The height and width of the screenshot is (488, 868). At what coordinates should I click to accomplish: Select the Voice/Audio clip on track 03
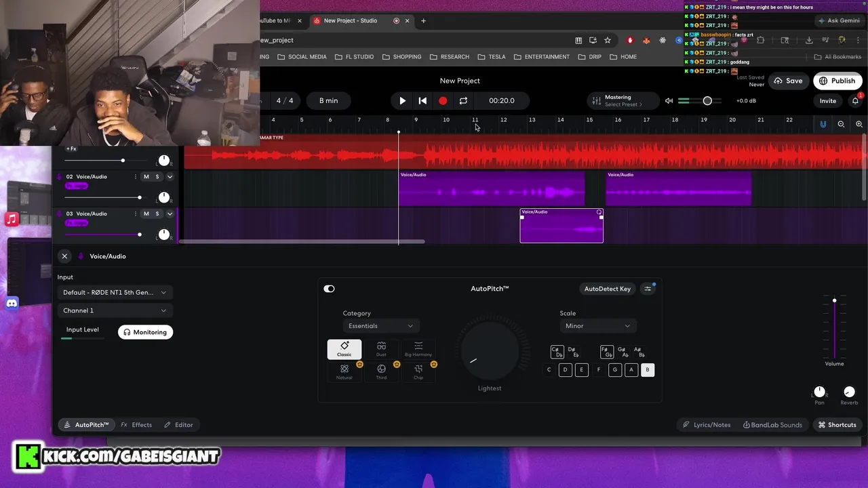(561, 226)
